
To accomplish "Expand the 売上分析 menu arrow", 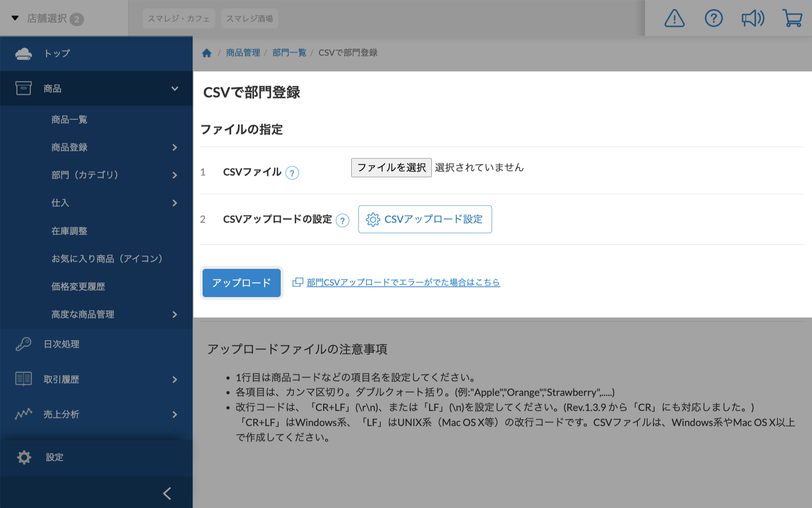I will 175,415.
